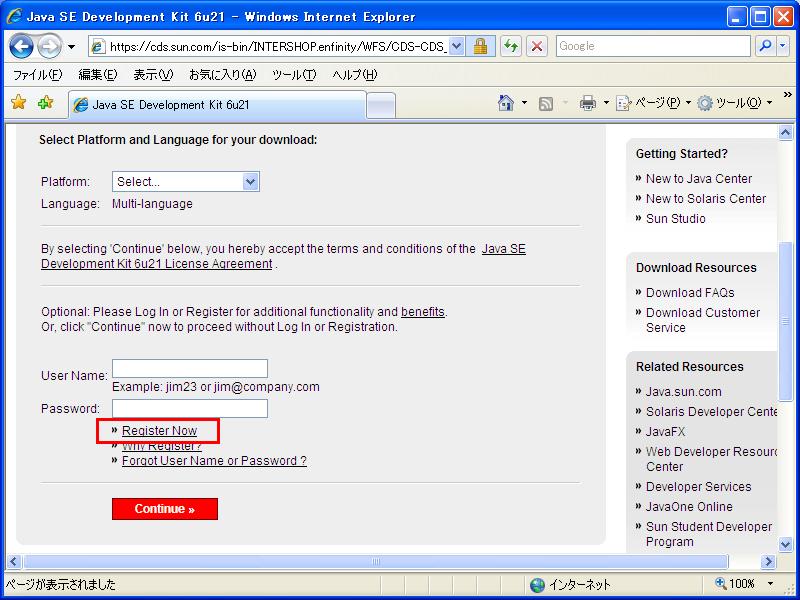Open the zoom level dropdown arrow
The height and width of the screenshot is (600, 800).
click(770, 584)
